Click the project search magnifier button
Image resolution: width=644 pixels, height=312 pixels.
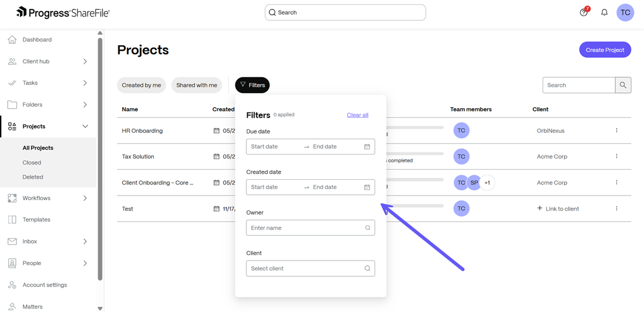click(623, 85)
